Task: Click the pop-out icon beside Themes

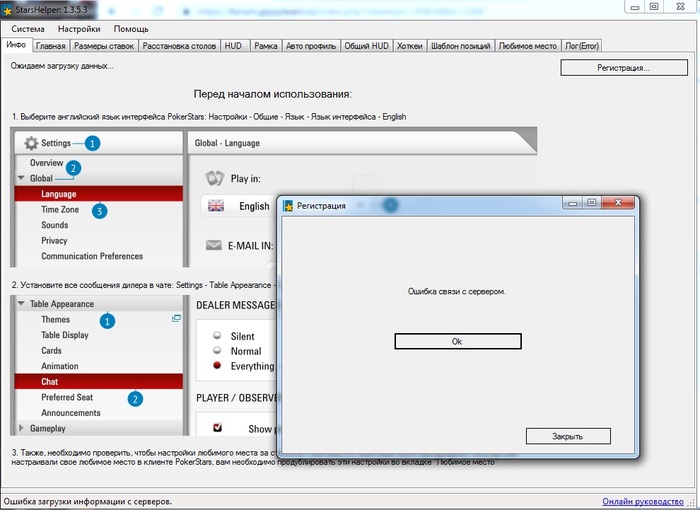Action: (176, 318)
